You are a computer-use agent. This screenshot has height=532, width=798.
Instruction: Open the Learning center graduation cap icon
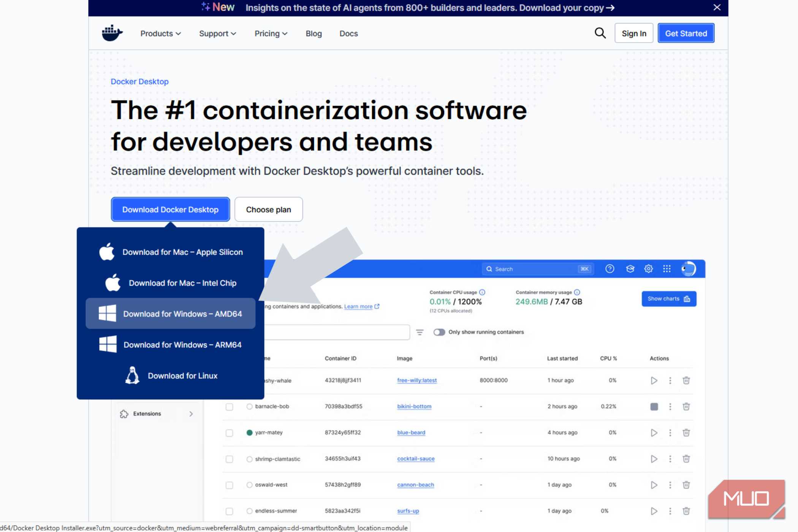[630, 269]
